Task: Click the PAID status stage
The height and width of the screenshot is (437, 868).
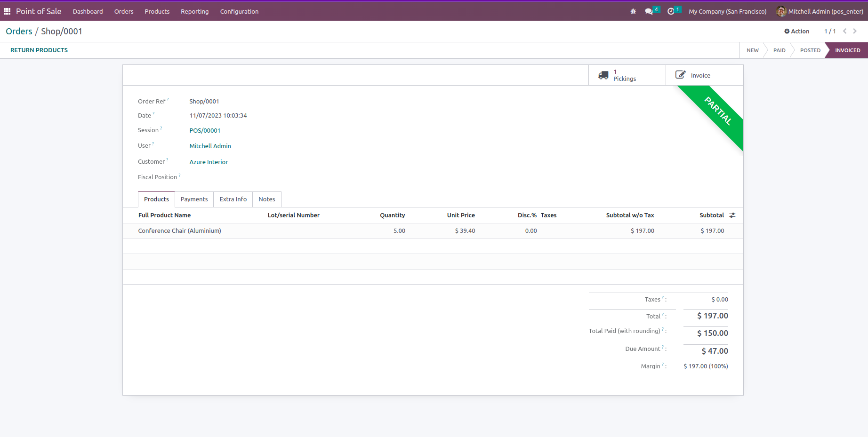Action: point(780,50)
